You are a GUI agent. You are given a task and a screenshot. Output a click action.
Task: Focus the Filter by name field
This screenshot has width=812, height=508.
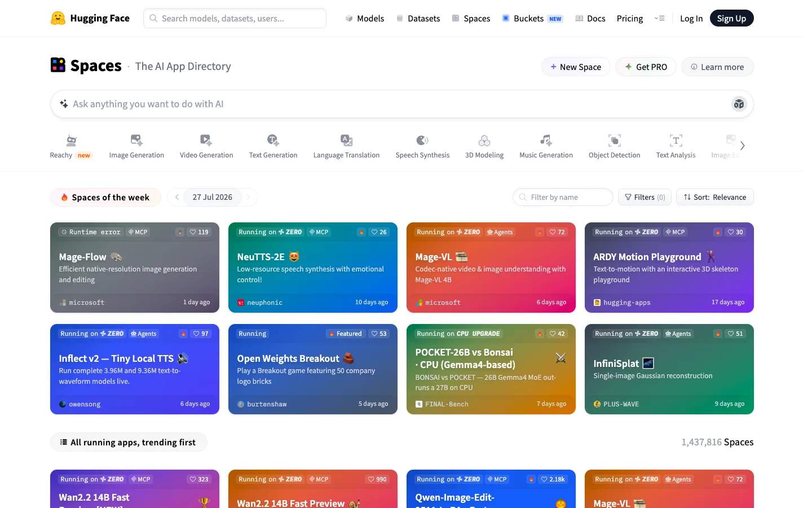tap(563, 197)
